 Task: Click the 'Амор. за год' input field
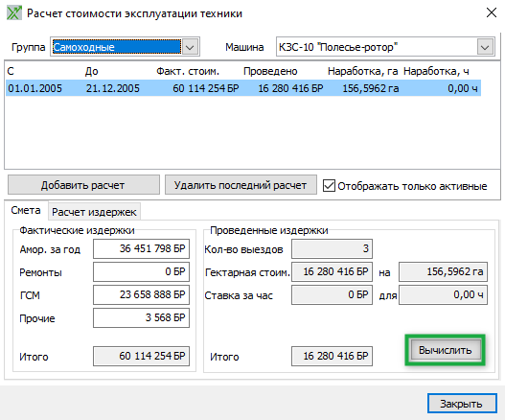pos(142,248)
